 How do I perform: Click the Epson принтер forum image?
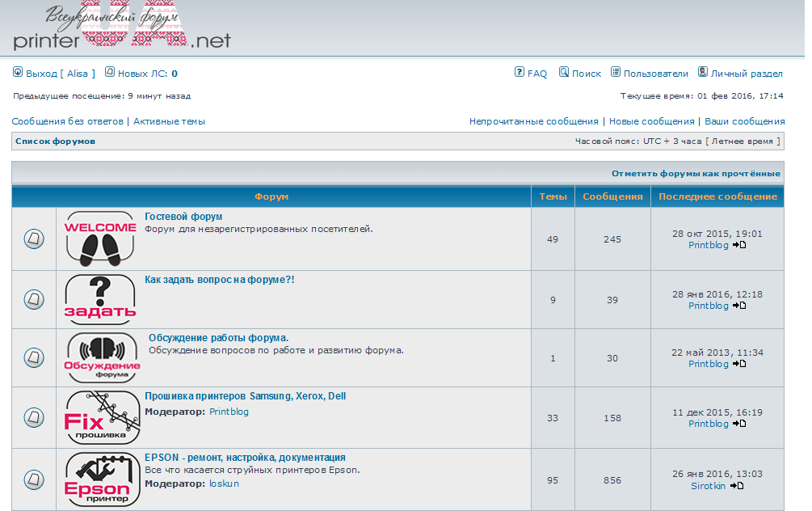click(102, 479)
